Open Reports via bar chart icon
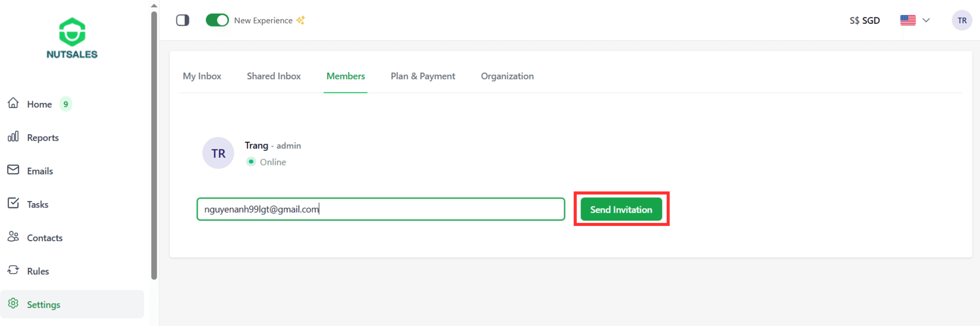 pyautogui.click(x=13, y=136)
